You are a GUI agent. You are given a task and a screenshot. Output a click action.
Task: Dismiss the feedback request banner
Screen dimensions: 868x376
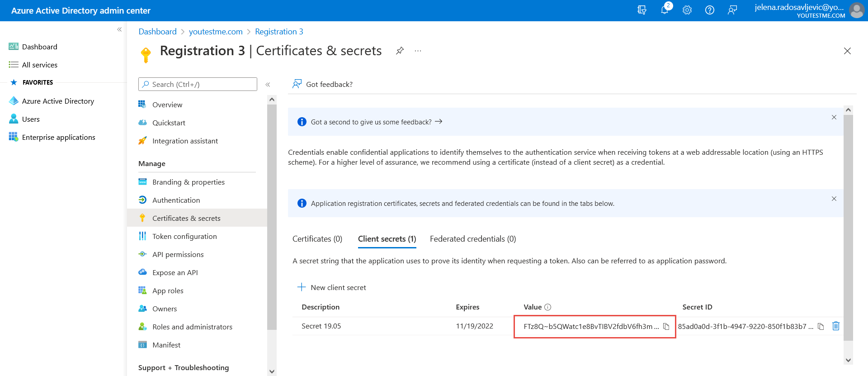point(834,118)
